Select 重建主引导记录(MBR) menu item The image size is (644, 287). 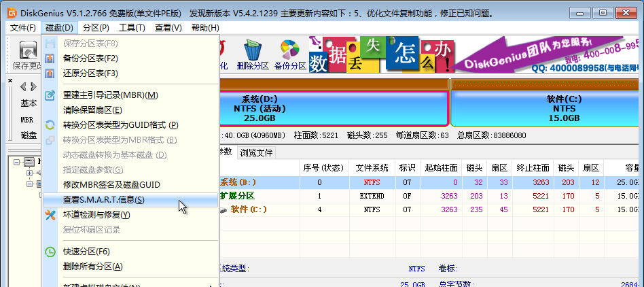pyautogui.click(x=110, y=95)
